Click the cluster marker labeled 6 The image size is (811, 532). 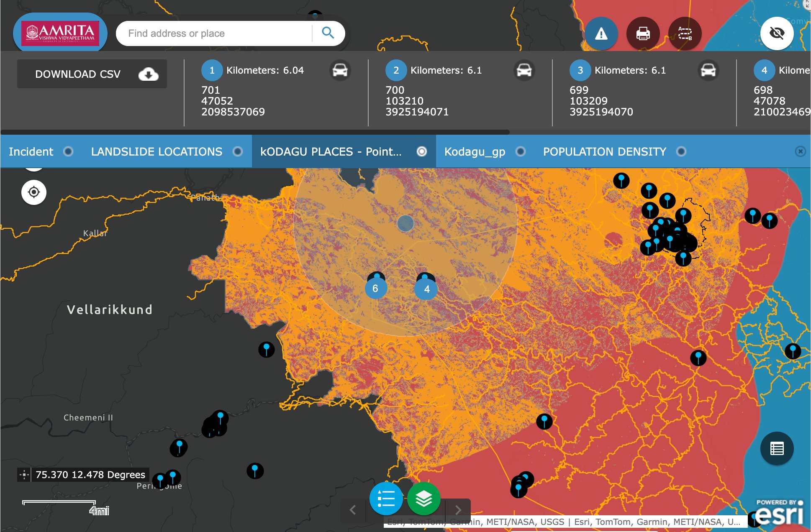[x=375, y=288]
